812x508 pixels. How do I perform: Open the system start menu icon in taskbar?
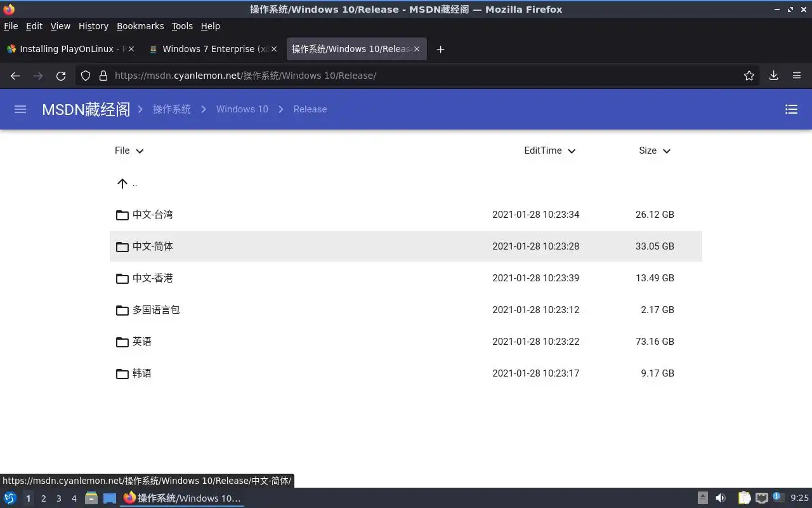[x=10, y=498]
